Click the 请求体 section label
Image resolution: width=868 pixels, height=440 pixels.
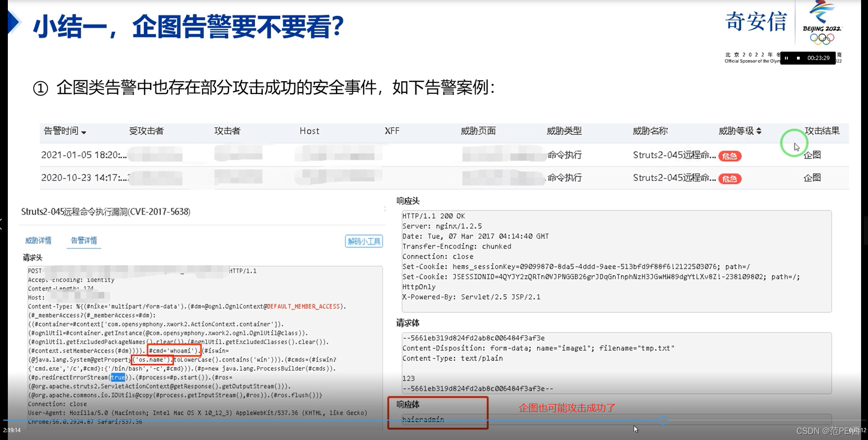[408, 323]
